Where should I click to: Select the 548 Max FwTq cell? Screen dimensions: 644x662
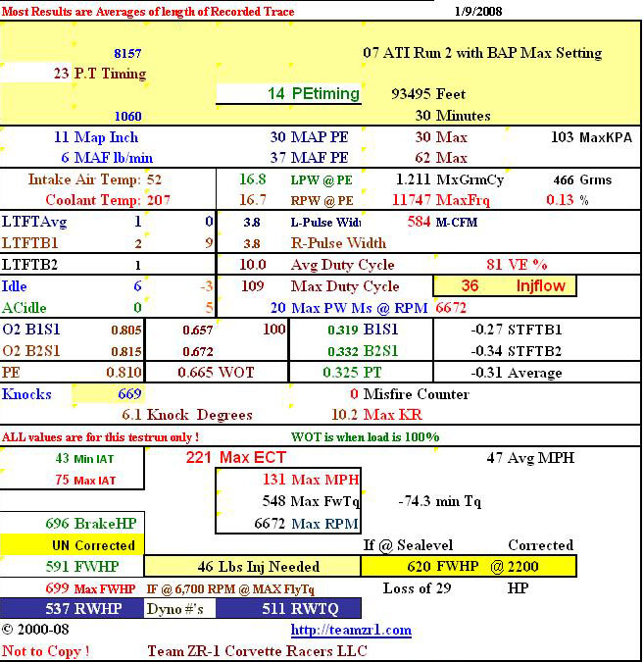(x=287, y=501)
